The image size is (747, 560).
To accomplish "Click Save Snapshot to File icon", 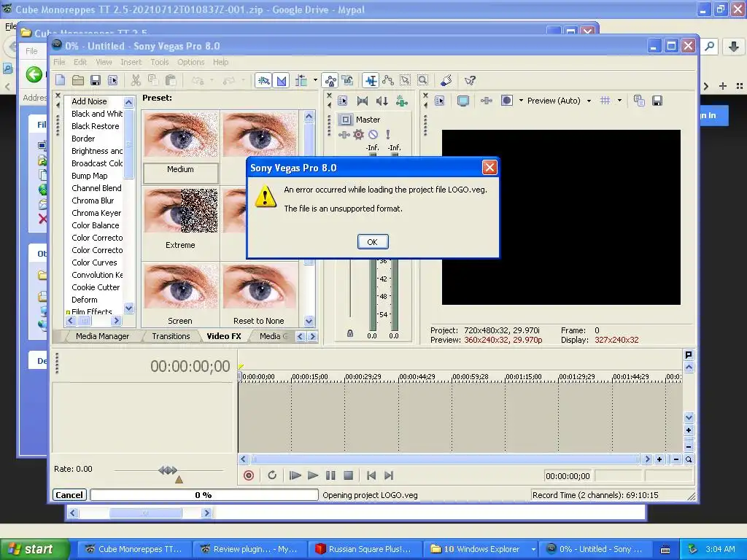I will [x=657, y=101].
